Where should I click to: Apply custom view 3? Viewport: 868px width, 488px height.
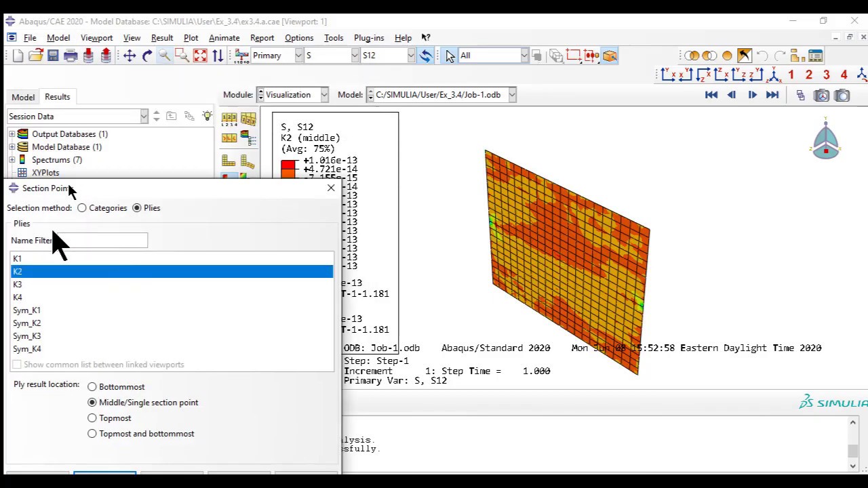coord(827,75)
